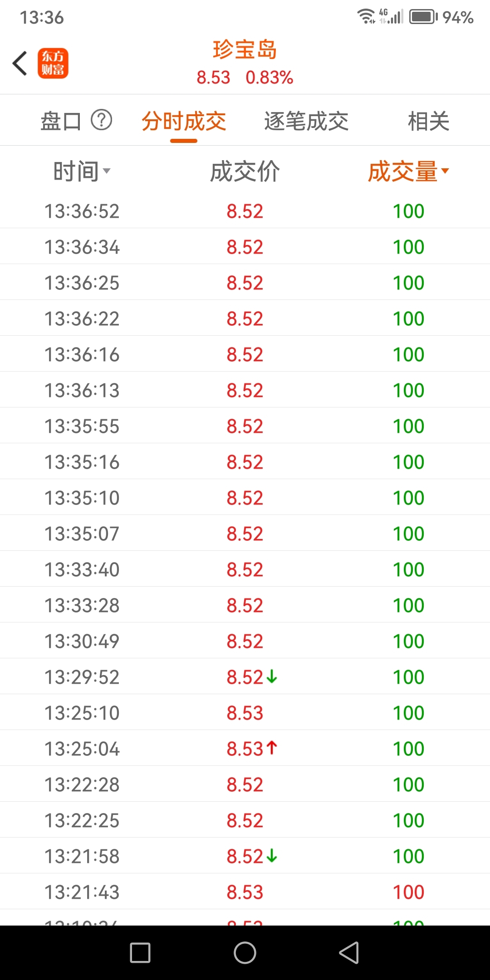This screenshot has height=980, width=490.
Task: Open the 相关 tab
Action: pos(428,122)
